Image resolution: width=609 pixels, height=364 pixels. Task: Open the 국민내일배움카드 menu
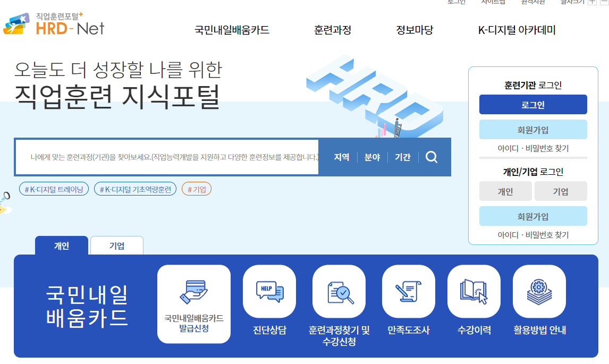[232, 30]
